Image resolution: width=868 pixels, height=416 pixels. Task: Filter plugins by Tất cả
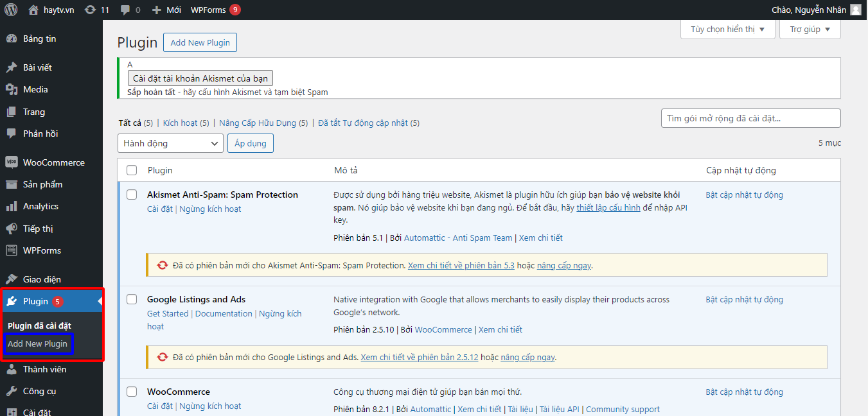130,123
